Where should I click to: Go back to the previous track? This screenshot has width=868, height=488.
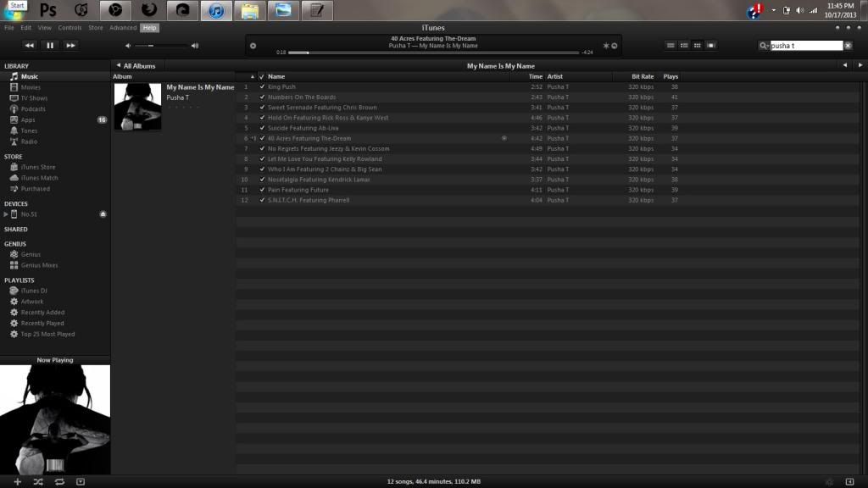click(29, 45)
